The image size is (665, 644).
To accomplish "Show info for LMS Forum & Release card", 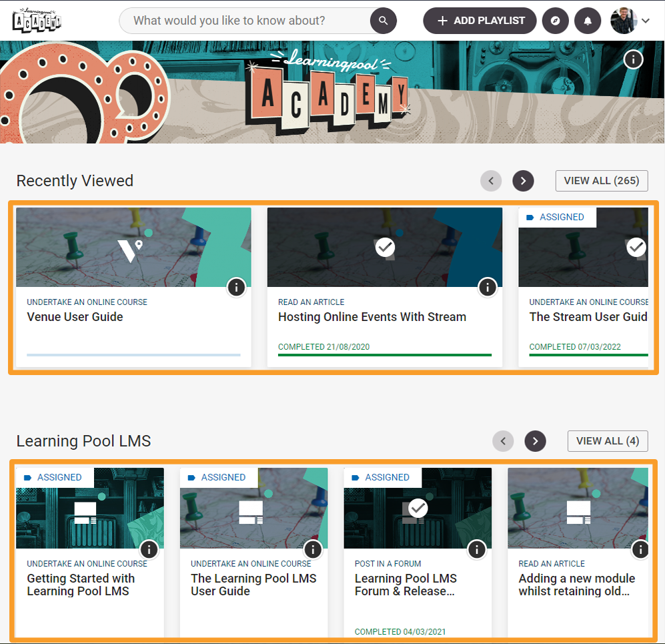I will point(477,549).
